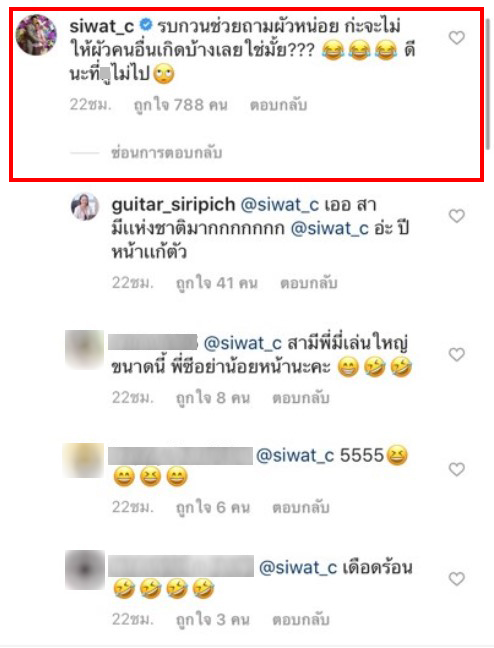View the ถูกใจ 788 คน likes list
The height and width of the screenshot is (648, 494).
point(181,105)
